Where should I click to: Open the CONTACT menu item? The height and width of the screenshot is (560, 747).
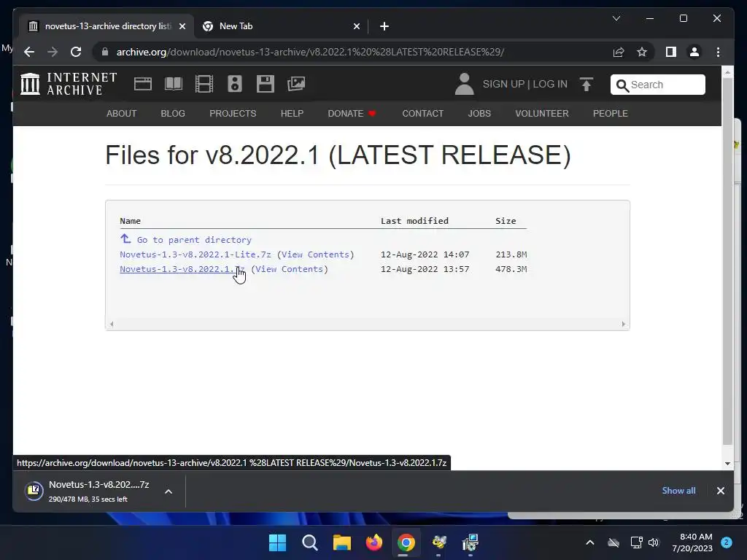[x=422, y=113]
